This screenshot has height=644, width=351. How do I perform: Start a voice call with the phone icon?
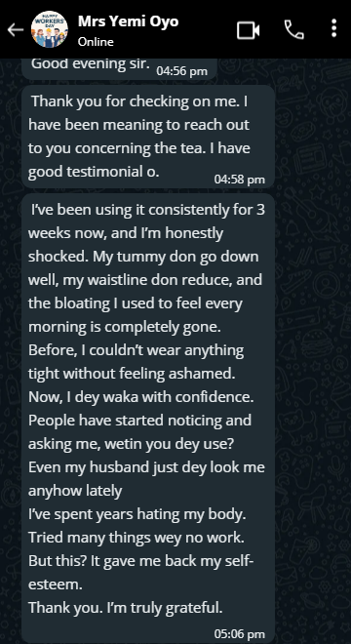click(x=293, y=30)
